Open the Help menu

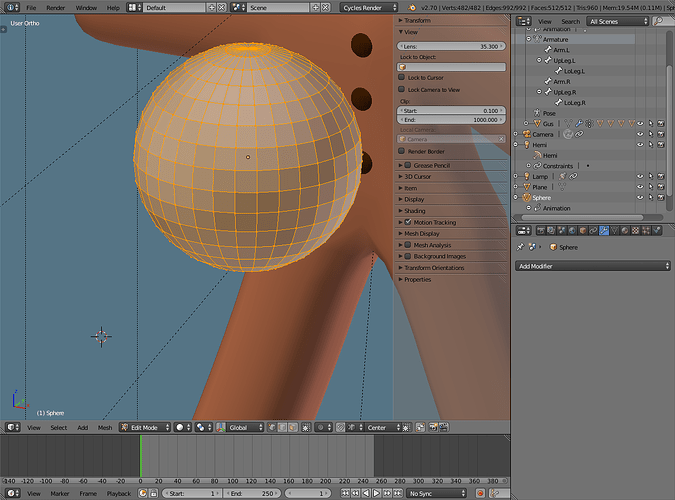tap(113, 8)
